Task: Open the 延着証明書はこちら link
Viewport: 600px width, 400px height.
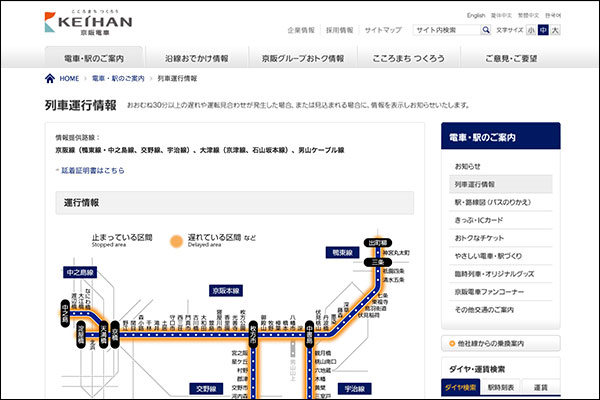Action: click(x=92, y=171)
